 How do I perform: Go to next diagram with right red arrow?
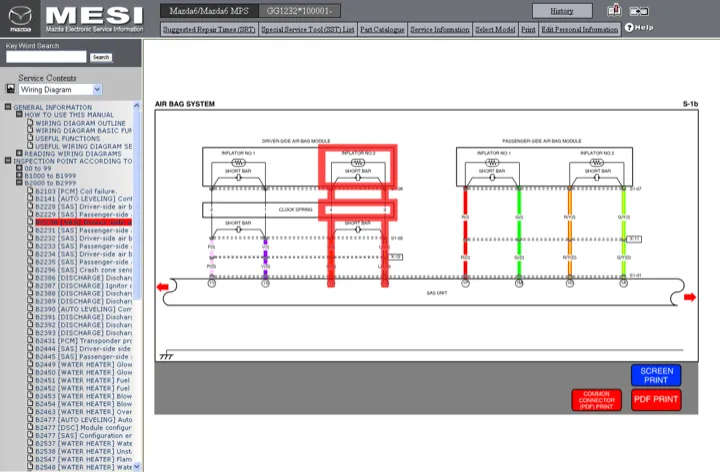tap(690, 298)
